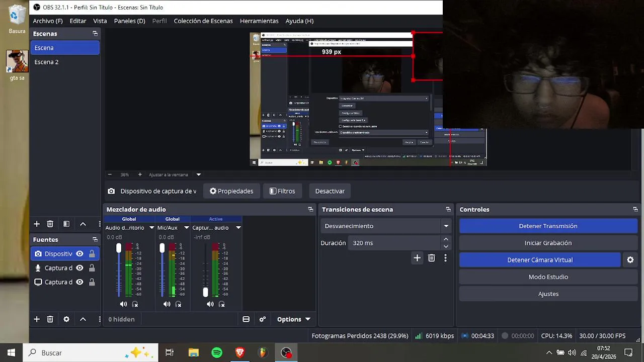Add a new scene with the plus icon
Image resolution: width=644 pixels, height=362 pixels.
(36, 224)
